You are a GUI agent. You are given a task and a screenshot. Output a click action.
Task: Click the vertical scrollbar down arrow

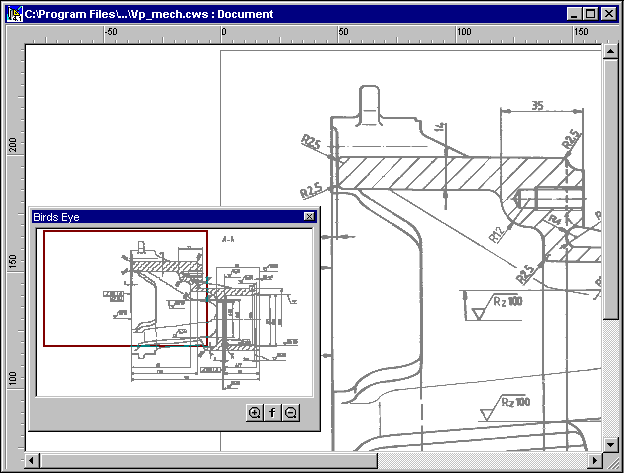pyautogui.click(x=610, y=445)
